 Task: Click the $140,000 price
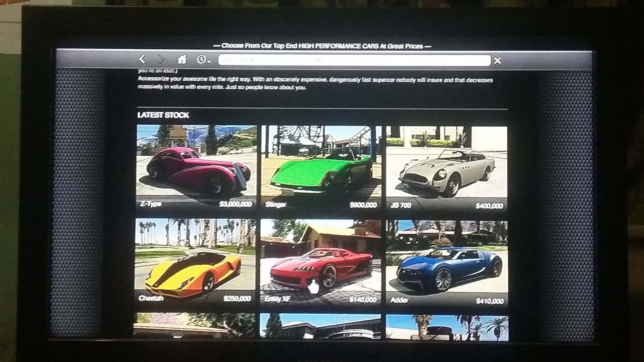point(363,300)
